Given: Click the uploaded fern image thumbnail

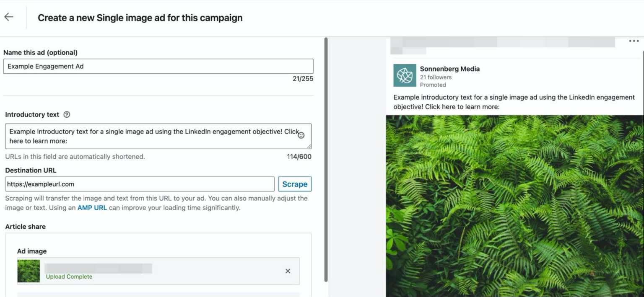Looking at the screenshot, I should [28, 271].
